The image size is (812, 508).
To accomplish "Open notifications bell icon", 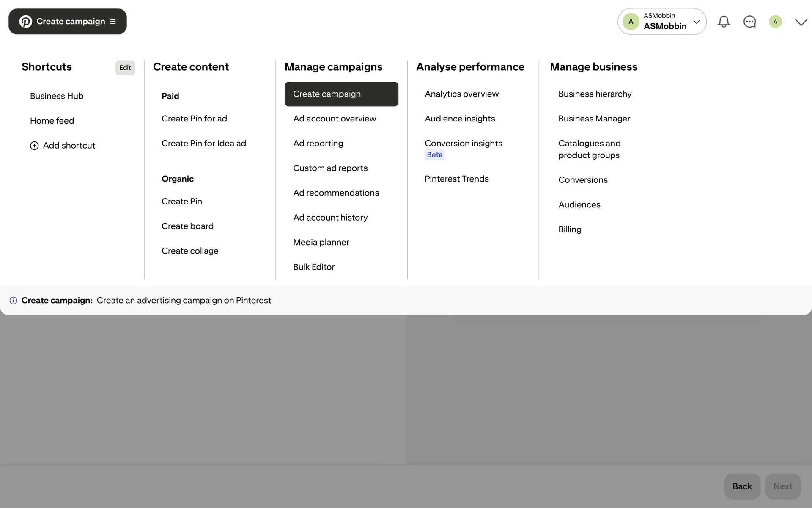I will pos(724,22).
